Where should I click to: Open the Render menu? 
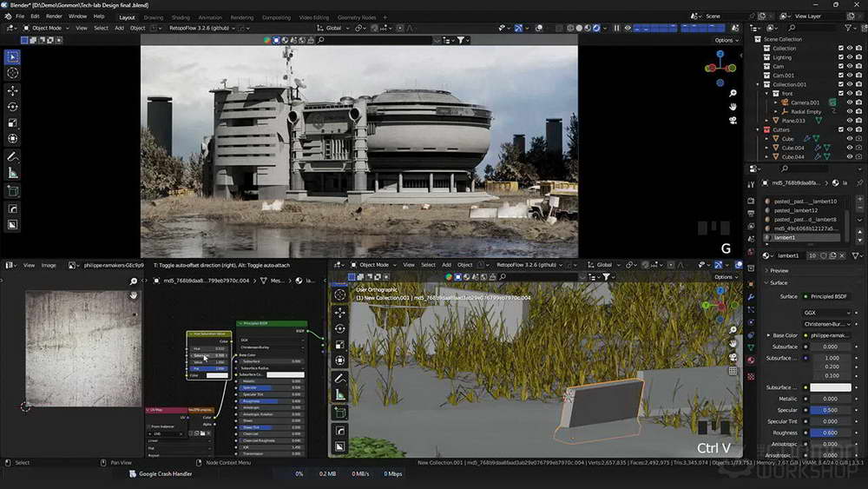coord(54,17)
